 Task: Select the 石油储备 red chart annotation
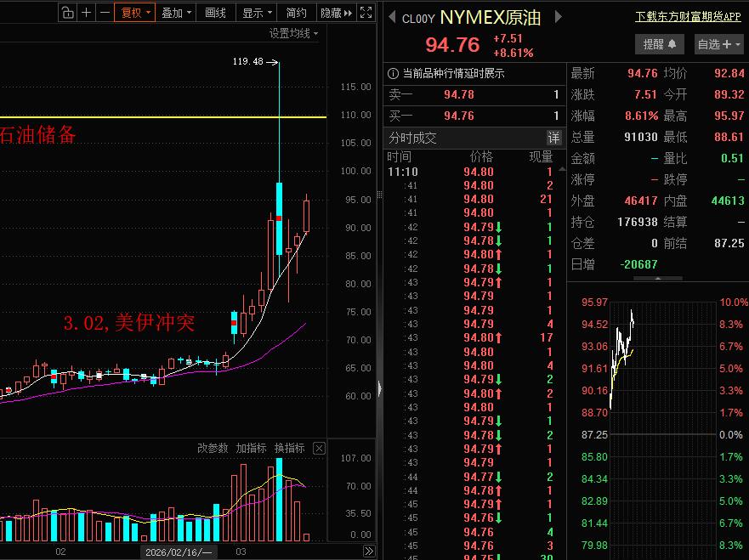pyautogui.click(x=37, y=134)
